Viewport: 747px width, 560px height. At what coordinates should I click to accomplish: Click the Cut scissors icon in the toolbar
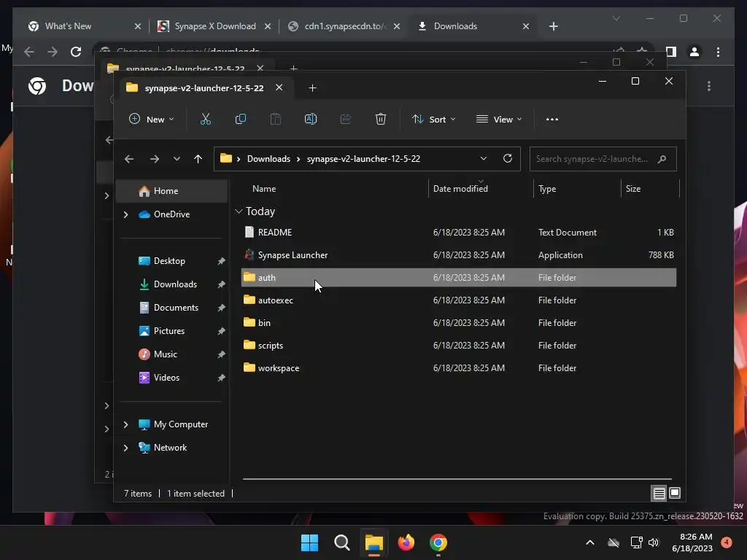click(x=205, y=119)
